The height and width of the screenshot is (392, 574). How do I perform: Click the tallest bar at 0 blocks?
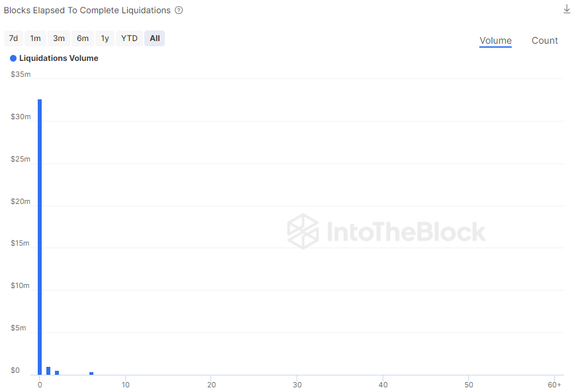click(x=40, y=237)
